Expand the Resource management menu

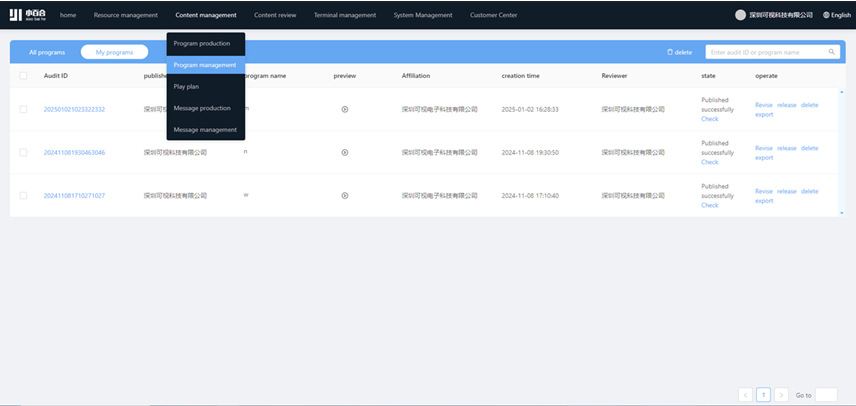pyautogui.click(x=125, y=15)
